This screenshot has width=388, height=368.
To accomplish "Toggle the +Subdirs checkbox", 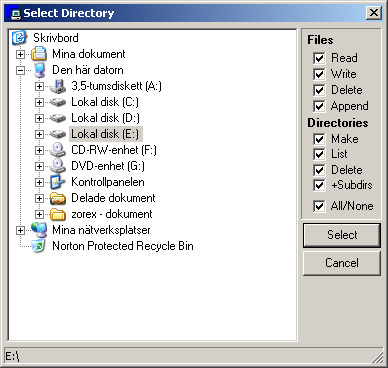I will pyautogui.click(x=319, y=185).
